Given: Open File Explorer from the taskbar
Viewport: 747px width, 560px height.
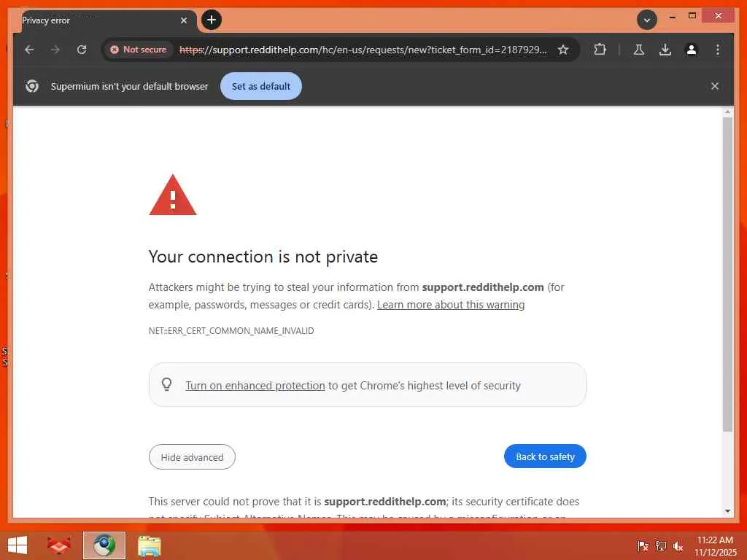Looking at the screenshot, I should [x=150, y=545].
